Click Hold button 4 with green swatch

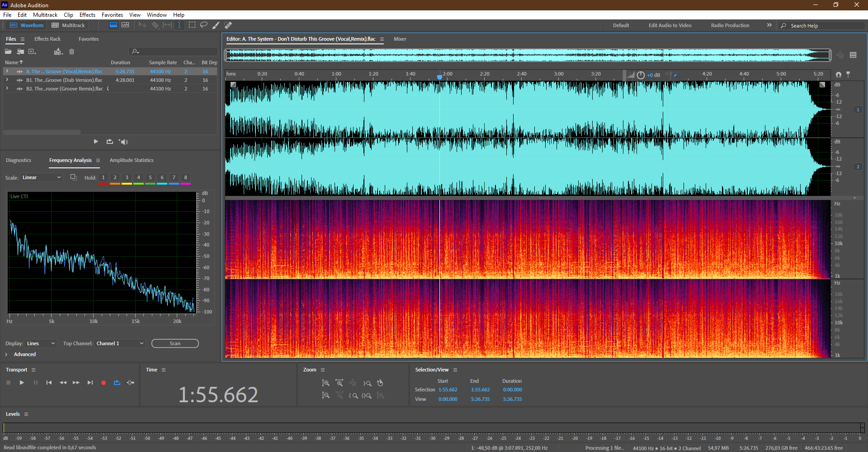point(138,178)
